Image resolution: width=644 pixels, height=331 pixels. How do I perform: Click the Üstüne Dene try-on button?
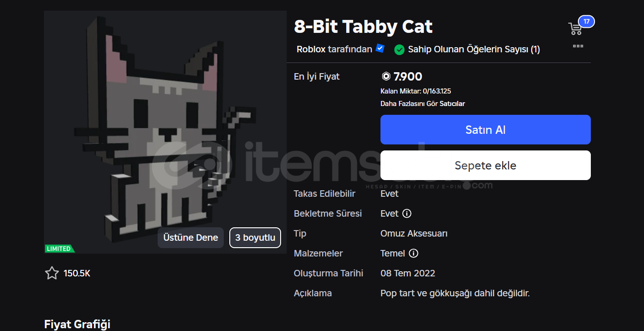coord(190,237)
